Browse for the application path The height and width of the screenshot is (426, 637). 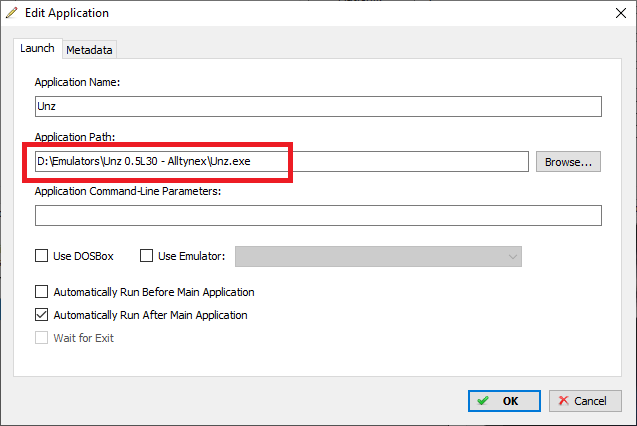(568, 162)
